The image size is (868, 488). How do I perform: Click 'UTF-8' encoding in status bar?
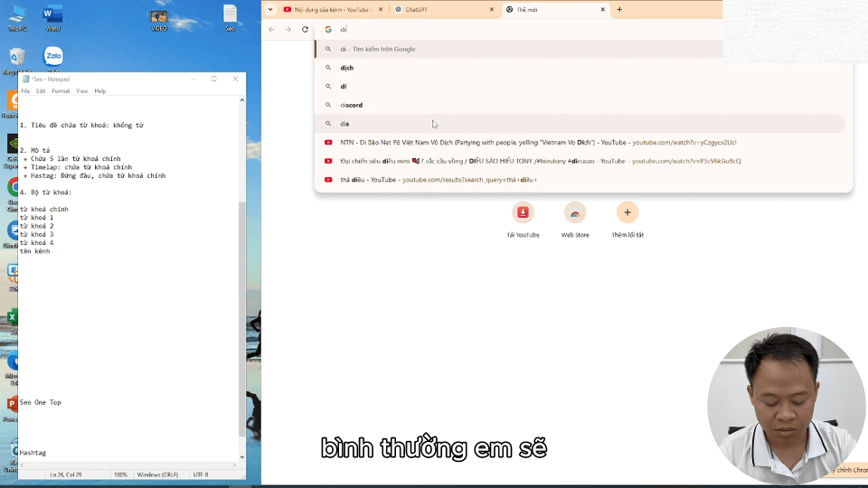201,474
